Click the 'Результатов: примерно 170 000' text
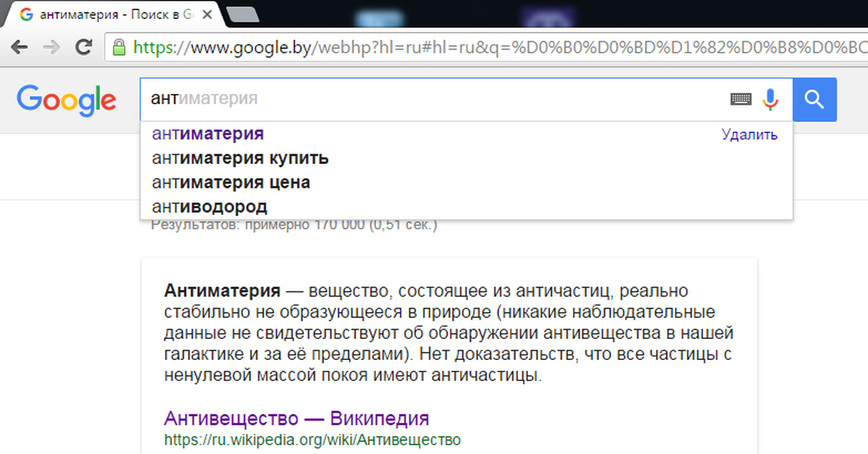The width and height of the screenshot is (868, 454). point(294,226)
